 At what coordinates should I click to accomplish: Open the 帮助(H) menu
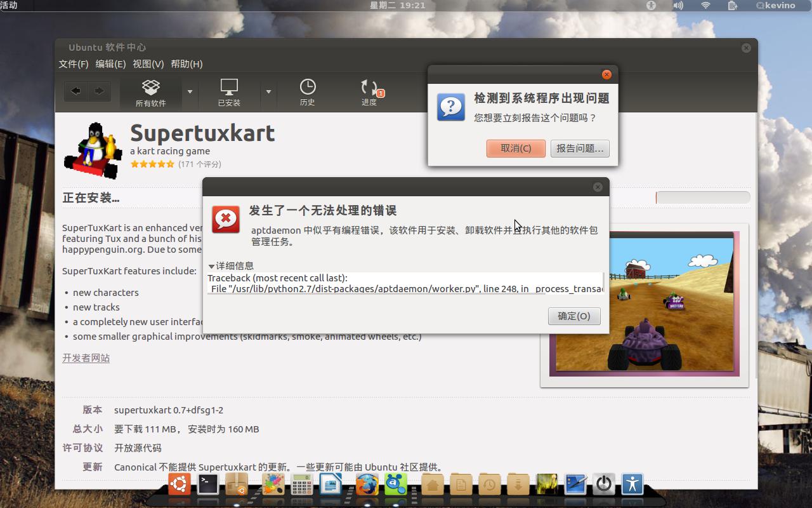pos(187,63)
